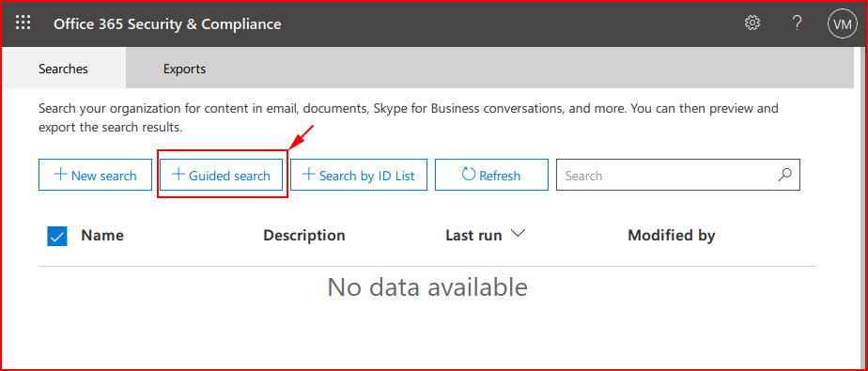Toggle the select-all checkbox beside Name
The width and height of the screenshot is (868, 371).
pyautogui.click(x=57, y=237)
